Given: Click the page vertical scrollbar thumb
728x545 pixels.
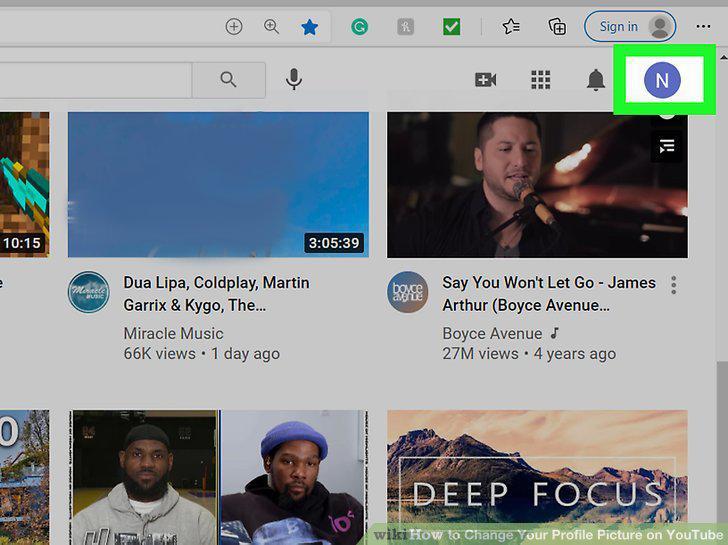Looking at the screenshot, I should (x=722, y=453).
